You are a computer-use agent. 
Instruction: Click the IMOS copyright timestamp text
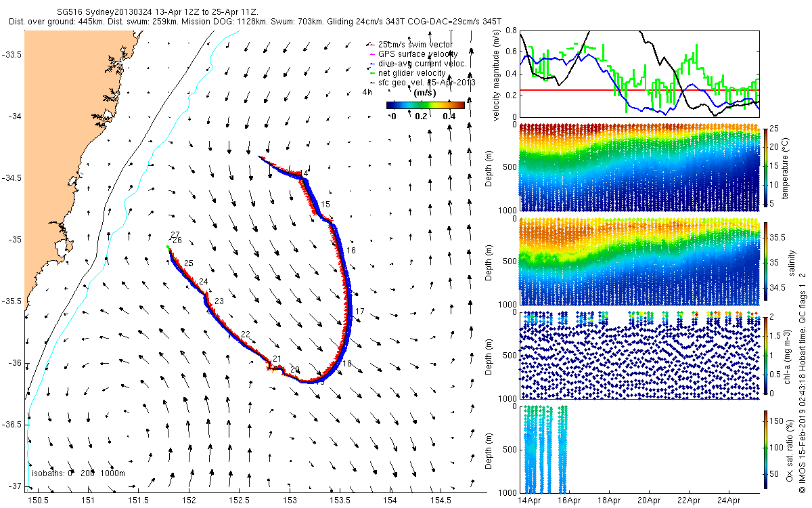tap(801, 383)
